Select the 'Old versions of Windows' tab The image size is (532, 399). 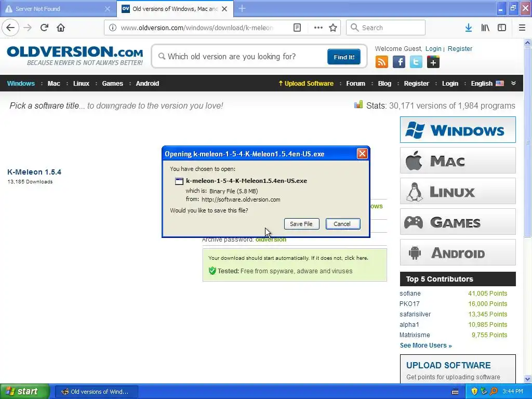point(175,9)
